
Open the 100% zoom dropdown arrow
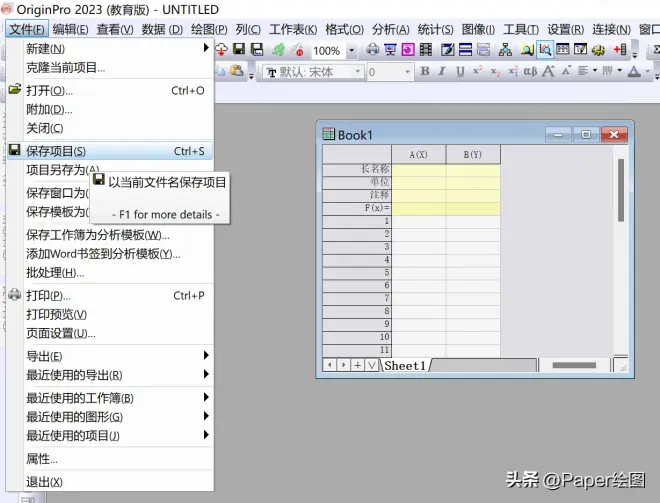pyautogui.click(x=351, y=51)
